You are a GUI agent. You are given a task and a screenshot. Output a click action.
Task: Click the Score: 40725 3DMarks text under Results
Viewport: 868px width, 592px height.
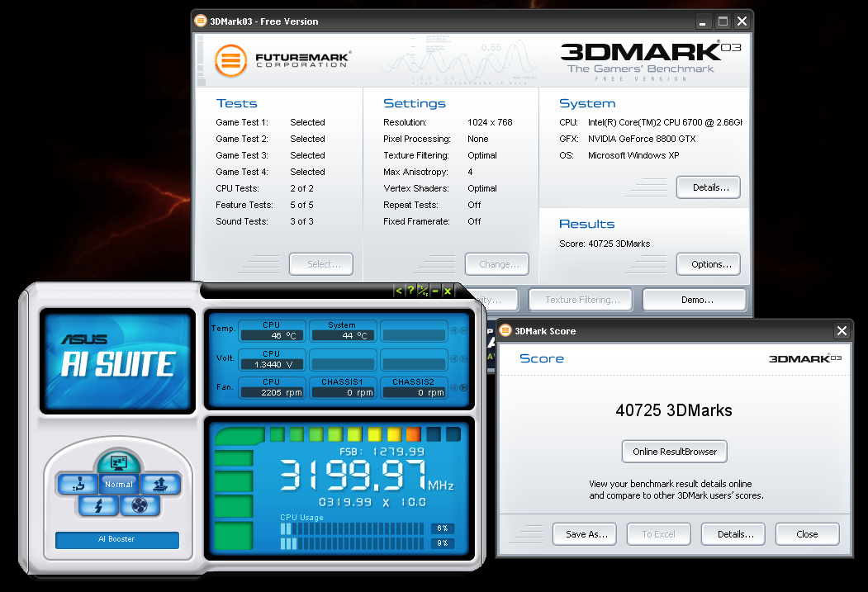pyautogui.click(x=605, y=244)
